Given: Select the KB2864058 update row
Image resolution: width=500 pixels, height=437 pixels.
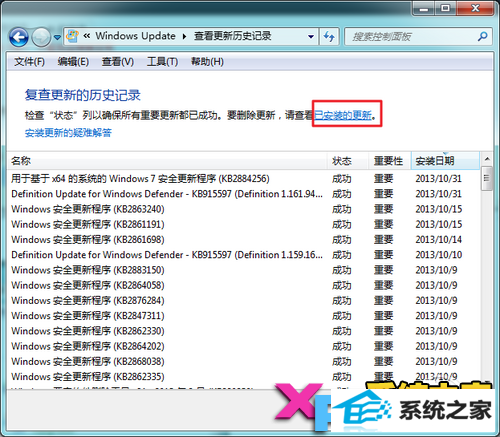Looking at the screenshot, I should (243, 285).
